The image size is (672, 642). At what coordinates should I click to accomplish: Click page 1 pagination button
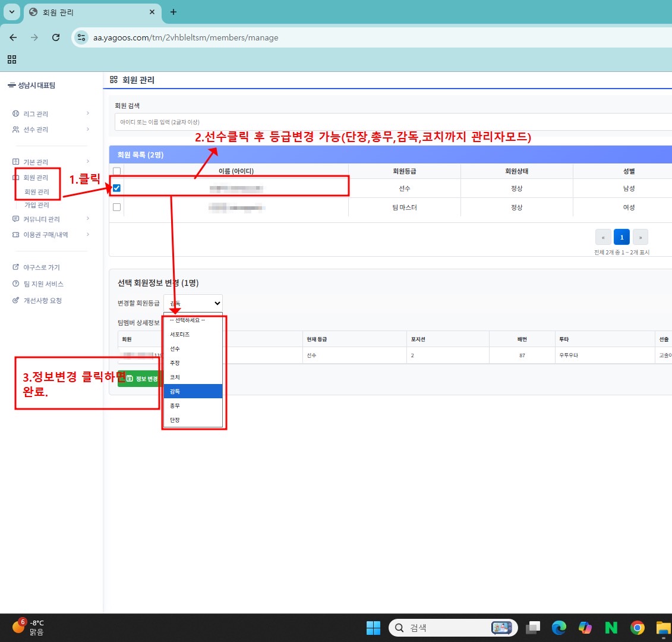(621, 237)
